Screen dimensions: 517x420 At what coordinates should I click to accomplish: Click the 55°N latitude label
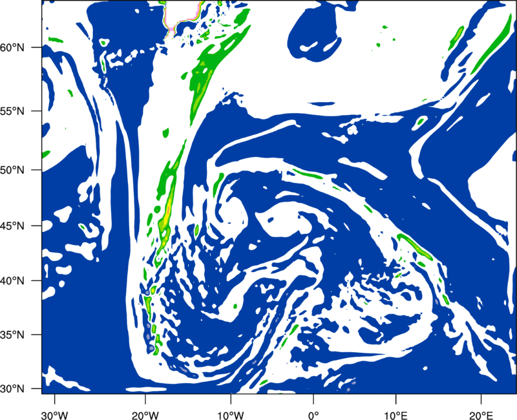tap(12, 111)
